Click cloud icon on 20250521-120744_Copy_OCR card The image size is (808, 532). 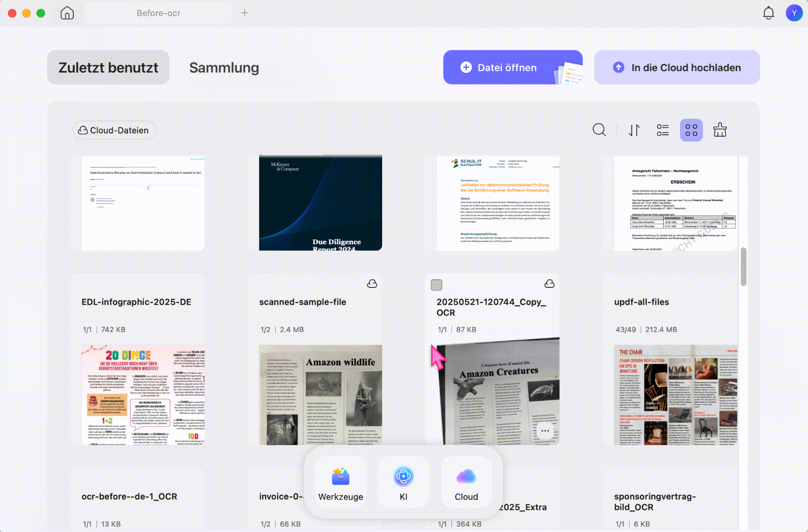549,284
